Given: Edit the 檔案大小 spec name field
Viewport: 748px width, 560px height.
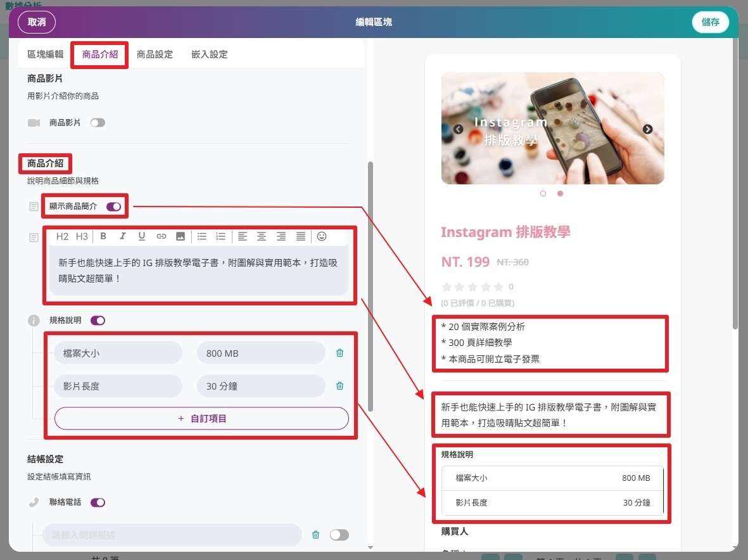Looking at the screenshot, I should (x=118, y=353).
